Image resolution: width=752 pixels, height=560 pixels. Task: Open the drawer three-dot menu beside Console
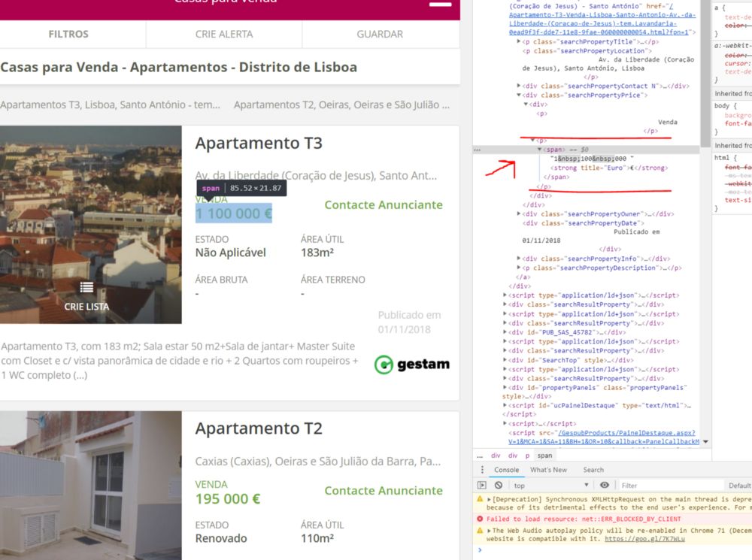[482, 470]
